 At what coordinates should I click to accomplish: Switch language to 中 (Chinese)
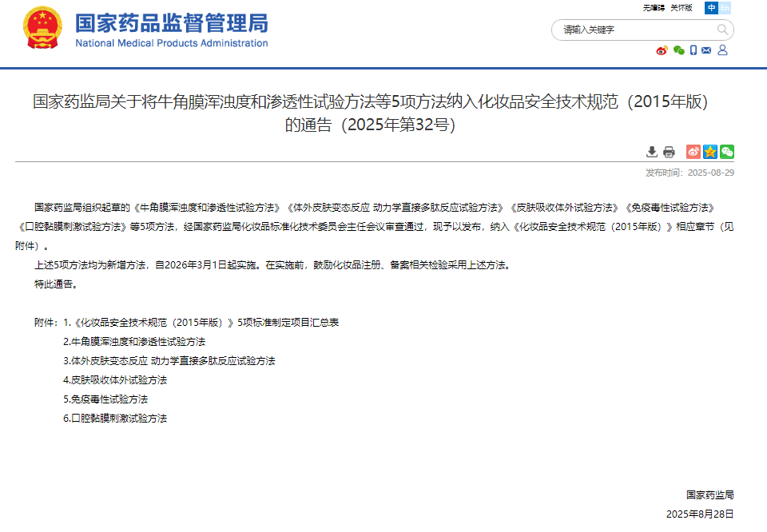tap(711, 8)
